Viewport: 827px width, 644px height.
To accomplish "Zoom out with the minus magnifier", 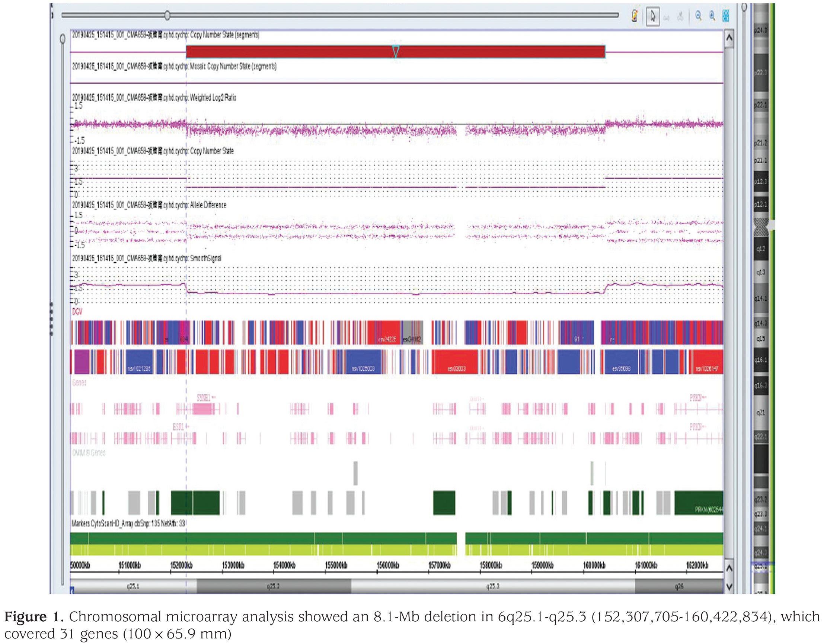I will click(698, 16).
